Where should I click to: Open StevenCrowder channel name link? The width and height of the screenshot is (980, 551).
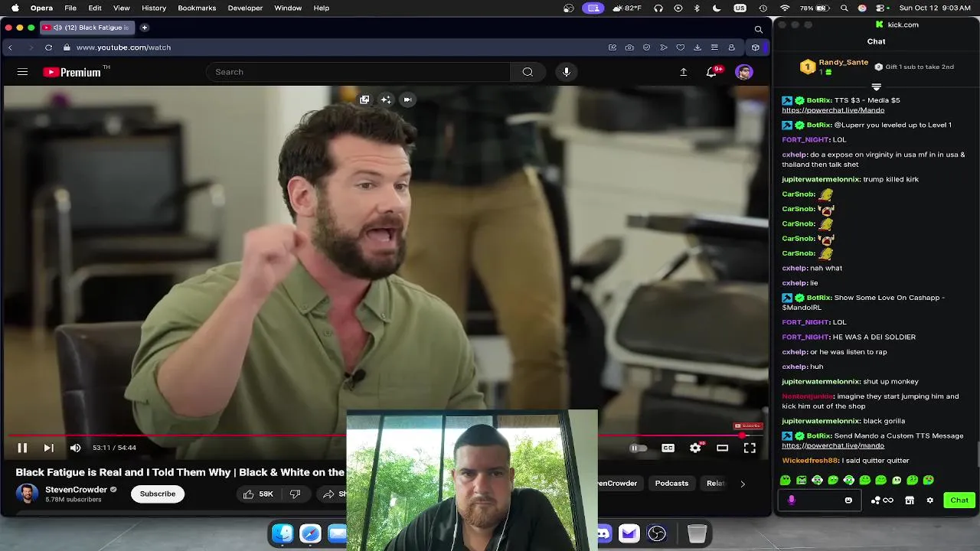tap(76, 489)
